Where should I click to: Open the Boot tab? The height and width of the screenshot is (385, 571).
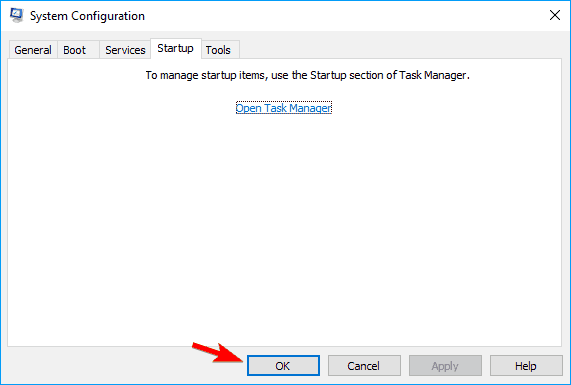pyautogui.click(x=74, y=50)
